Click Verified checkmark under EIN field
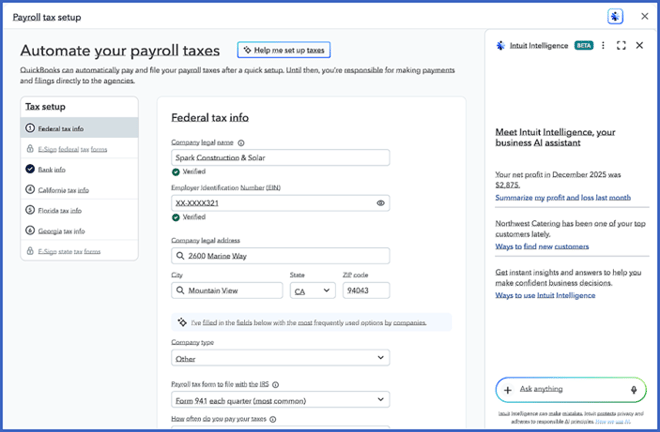 (x=176, y=217)
